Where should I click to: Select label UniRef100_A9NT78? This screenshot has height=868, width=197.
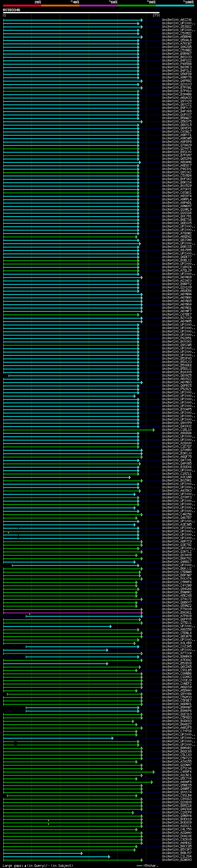pyautogui.click(x=177, y=78)
